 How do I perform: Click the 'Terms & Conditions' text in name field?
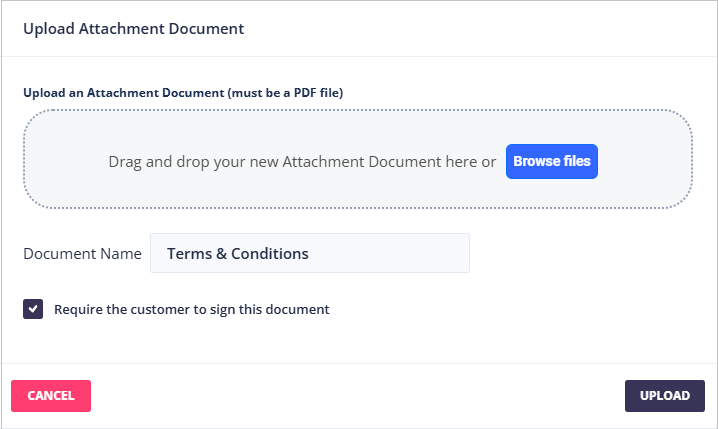pos(237,254)
